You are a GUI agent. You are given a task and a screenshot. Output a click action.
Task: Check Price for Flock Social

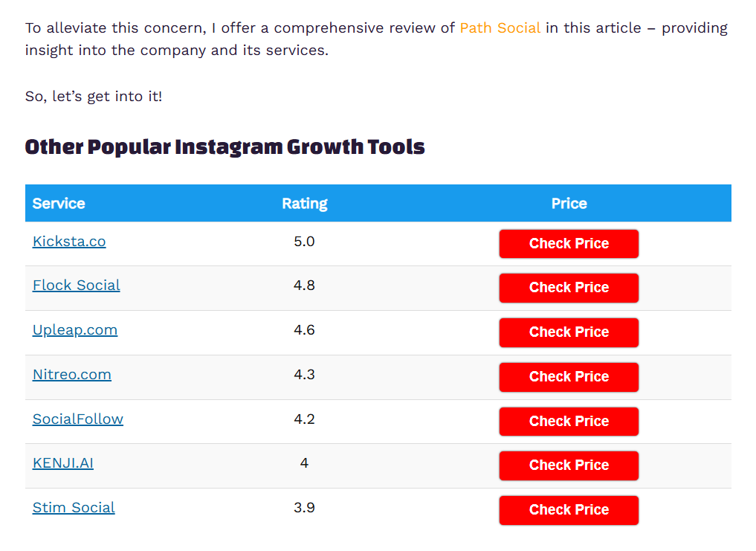569,288
